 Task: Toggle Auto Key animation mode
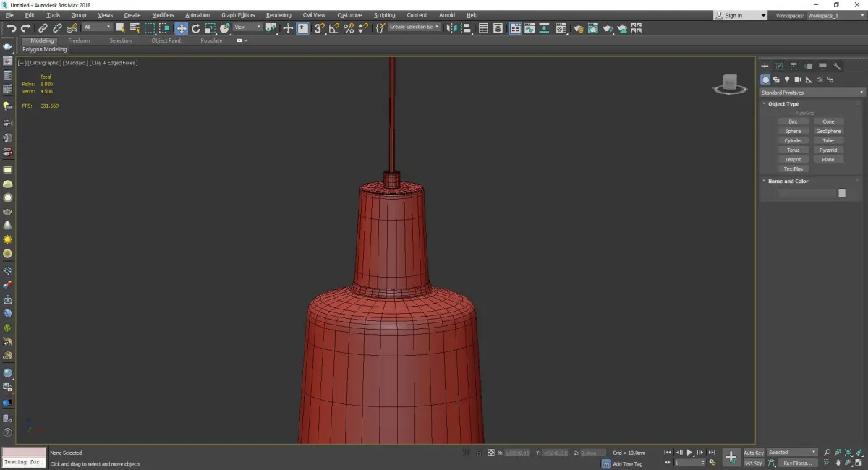(753, 453)
